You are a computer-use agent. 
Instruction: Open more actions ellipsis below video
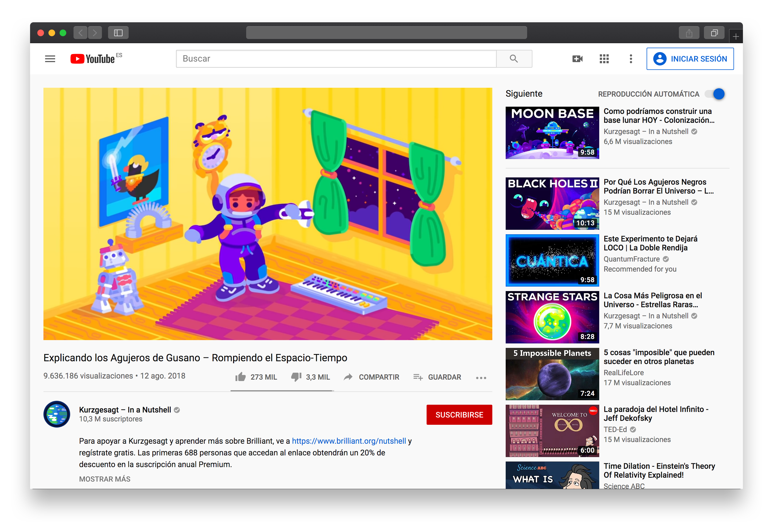coord(481,378)
